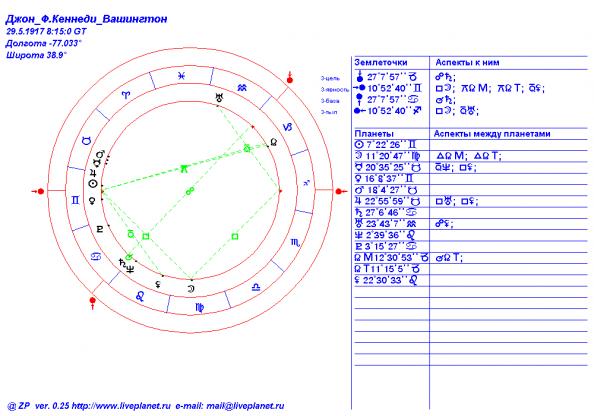
Task: Select the Virgo sign glyph on the wheel
Action: [200, 307]
